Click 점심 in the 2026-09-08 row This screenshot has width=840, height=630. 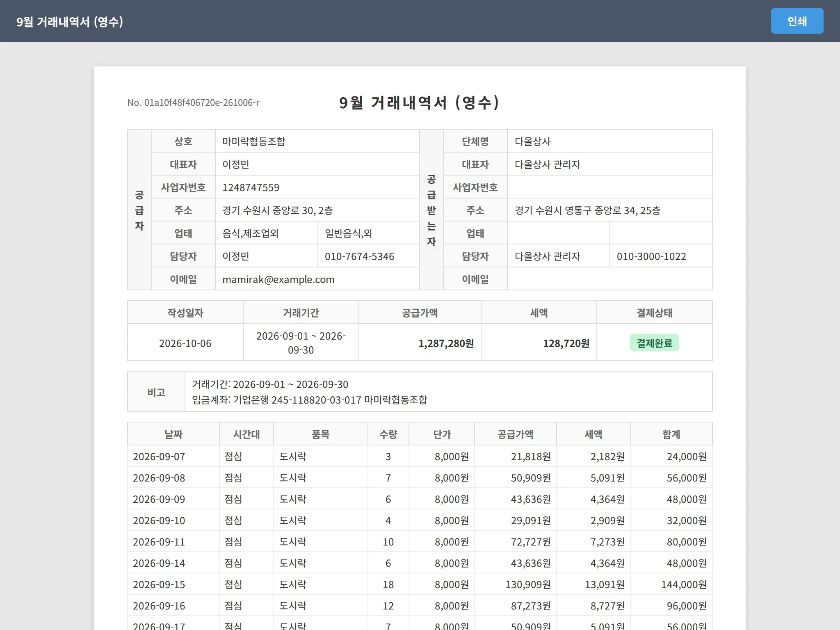click(233, 478)
